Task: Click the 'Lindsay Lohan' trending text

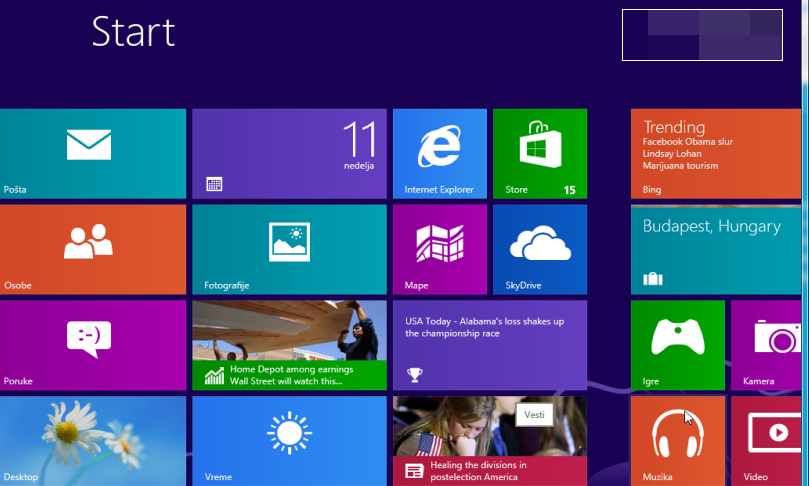Action: [x=672, y=154]
